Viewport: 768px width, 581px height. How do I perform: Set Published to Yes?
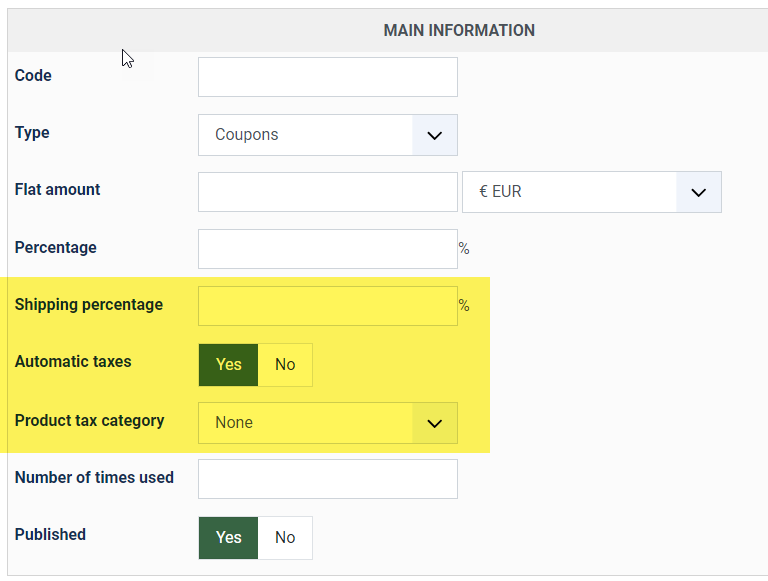(x=229, y=538)
